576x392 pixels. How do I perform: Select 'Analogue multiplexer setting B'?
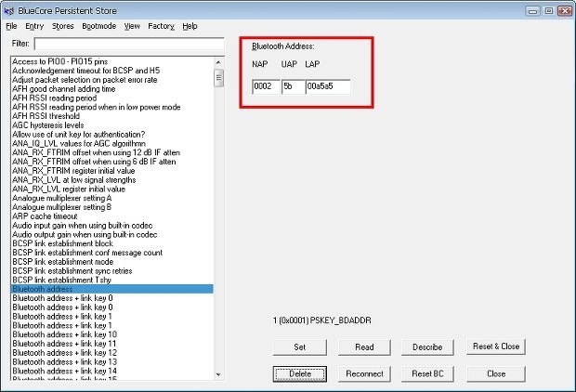point(112,207)
